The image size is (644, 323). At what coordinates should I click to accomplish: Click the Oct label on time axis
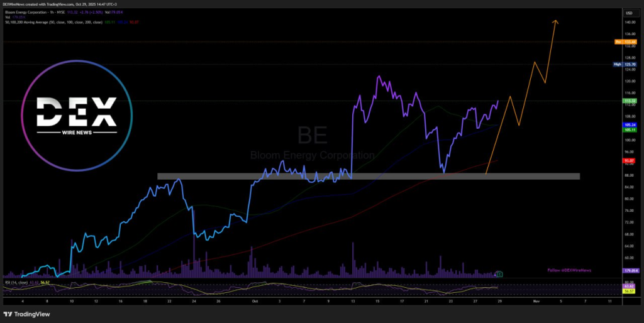pos(255,301)
